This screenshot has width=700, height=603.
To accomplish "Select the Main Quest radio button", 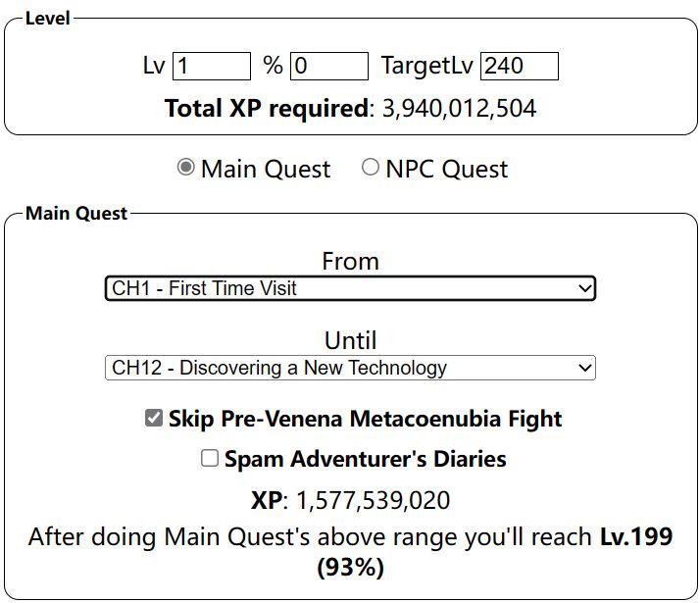I will pos(186,168).
